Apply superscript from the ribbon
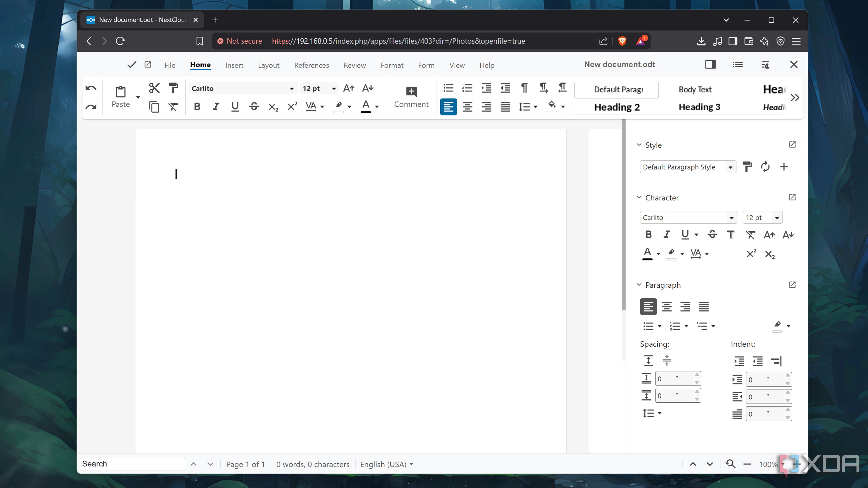This screenshot has width=868, height=488. (292, 106)
